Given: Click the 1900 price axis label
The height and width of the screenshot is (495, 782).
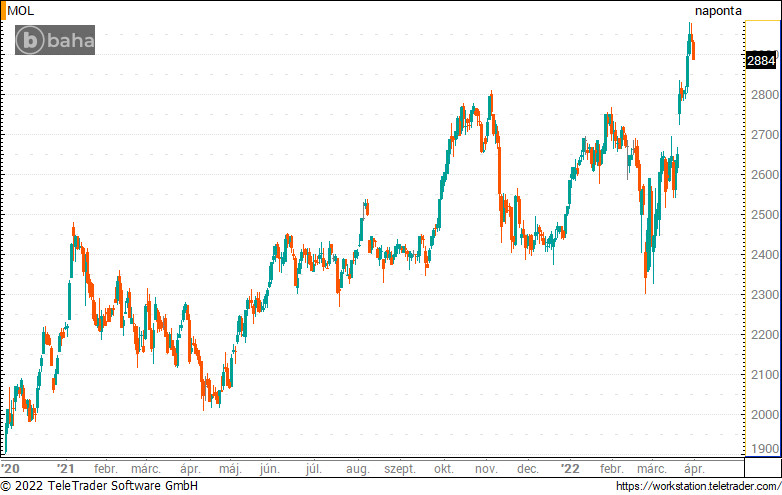Looking at the screenshot, I should tap(763, 449).
